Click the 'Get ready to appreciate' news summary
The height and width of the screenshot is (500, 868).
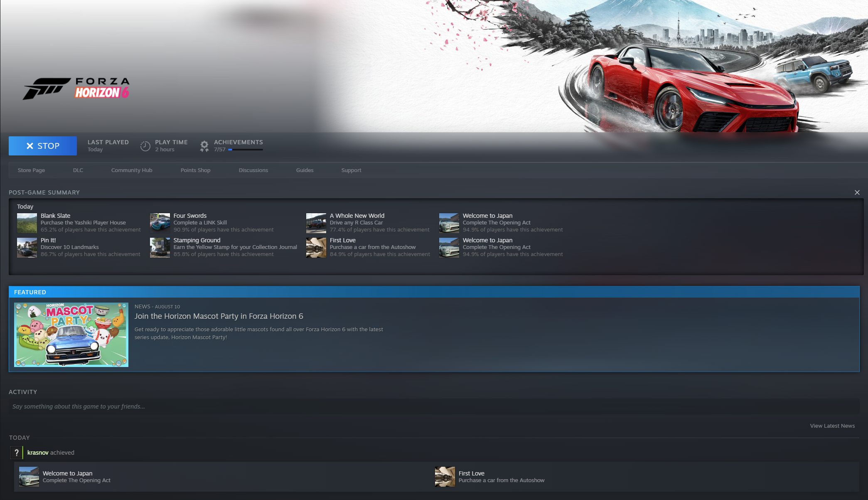(259, 333)
